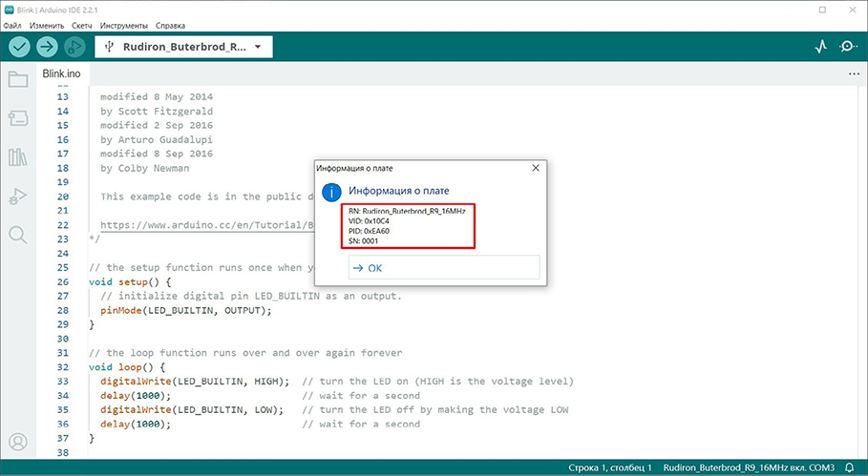Viewport: 868px width, 476px height.
Task: Close the Информация о плате dialog
Action: pyautogui.click(x=536, y=168)
